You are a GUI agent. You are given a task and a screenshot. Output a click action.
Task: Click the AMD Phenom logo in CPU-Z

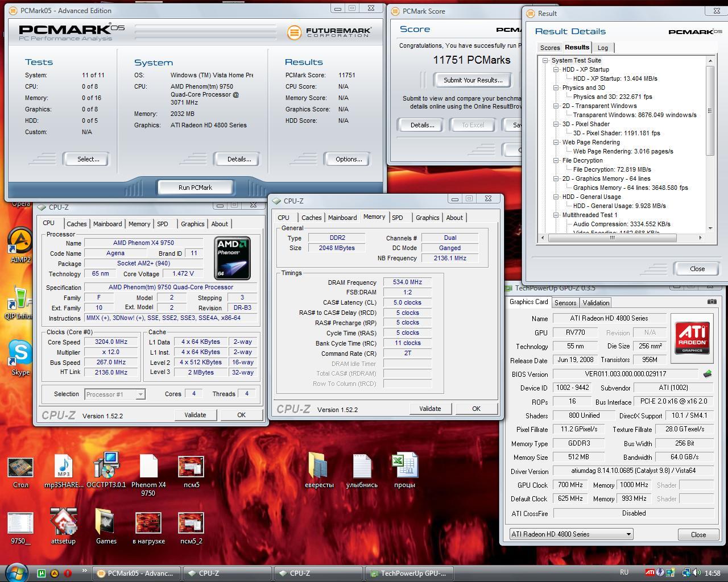click(233, 258)
